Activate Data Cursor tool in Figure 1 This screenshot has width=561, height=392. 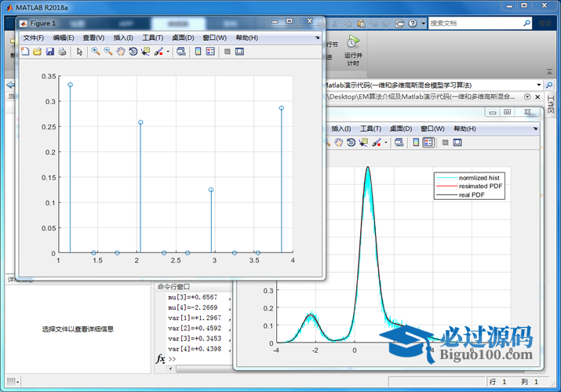coord(145,52)
